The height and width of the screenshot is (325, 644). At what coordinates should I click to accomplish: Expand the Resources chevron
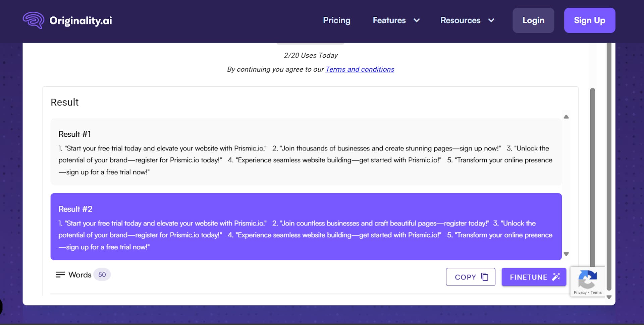pos(491,20)
